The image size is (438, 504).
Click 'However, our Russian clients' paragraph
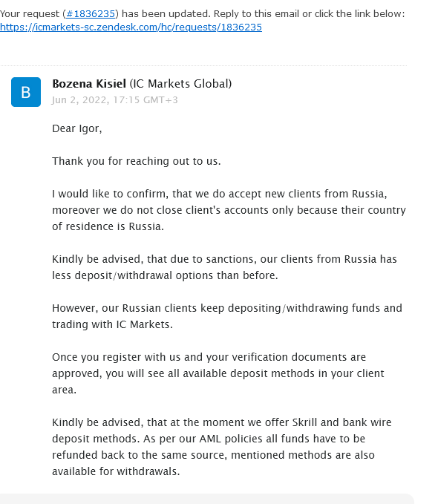click(x=227, y=316)
